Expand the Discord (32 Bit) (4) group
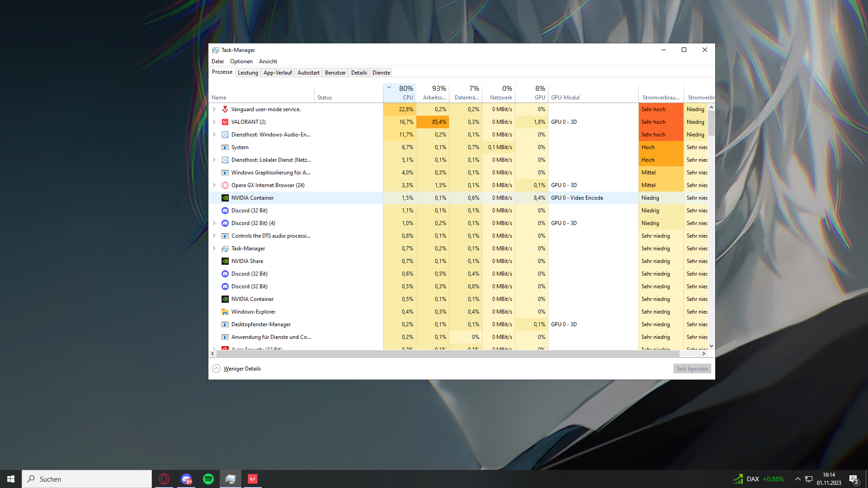Screen dimensions: 868x488 (x=214, y=223)
